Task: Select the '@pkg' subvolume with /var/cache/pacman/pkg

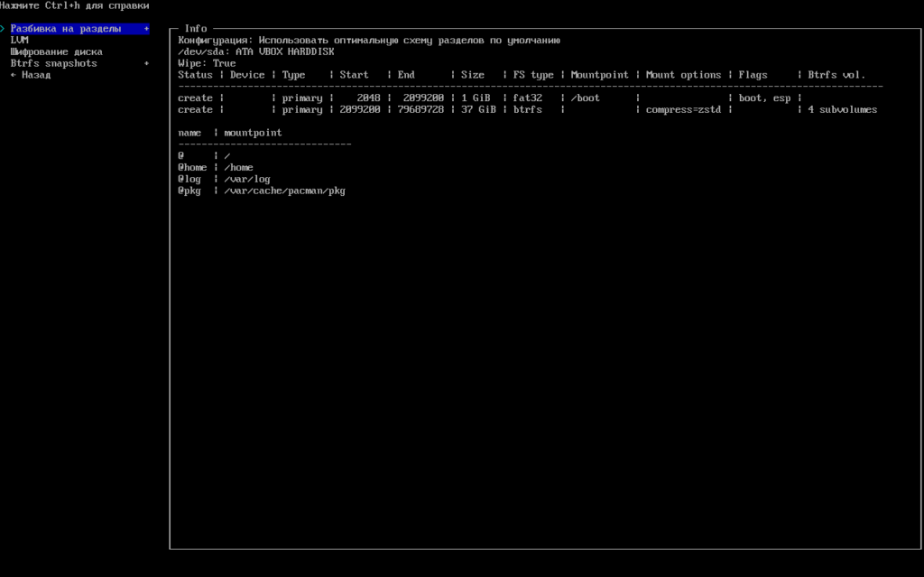Action: [262, 191]
